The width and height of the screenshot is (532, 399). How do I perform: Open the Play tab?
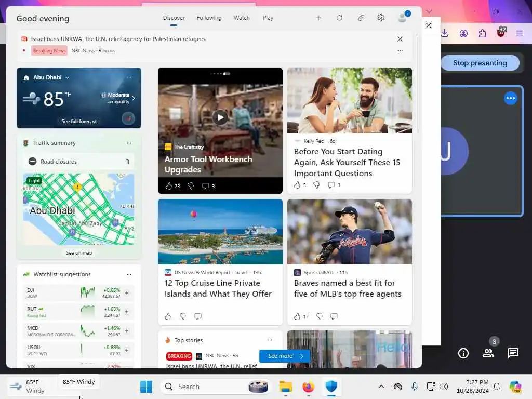(x=268, y=18)
